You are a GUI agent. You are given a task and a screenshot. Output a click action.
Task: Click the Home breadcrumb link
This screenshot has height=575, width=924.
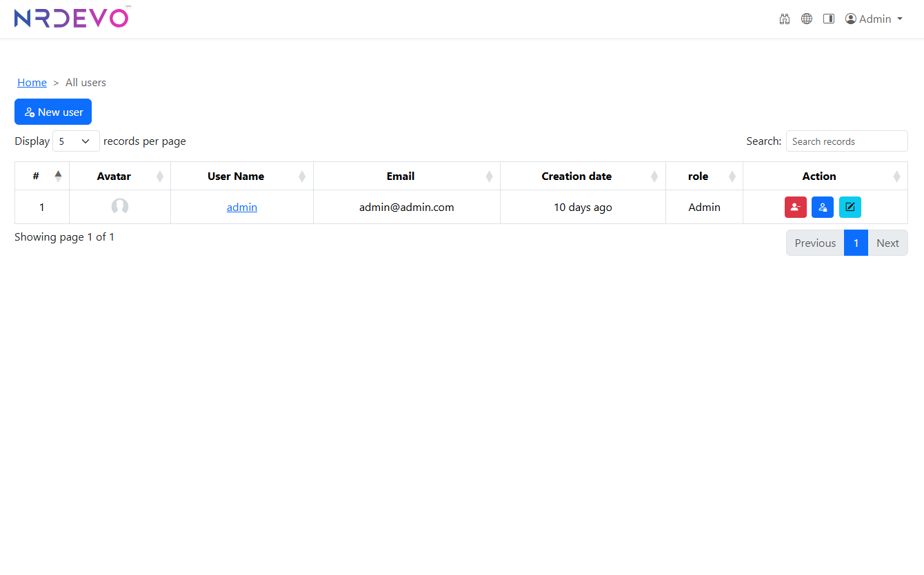32,83
